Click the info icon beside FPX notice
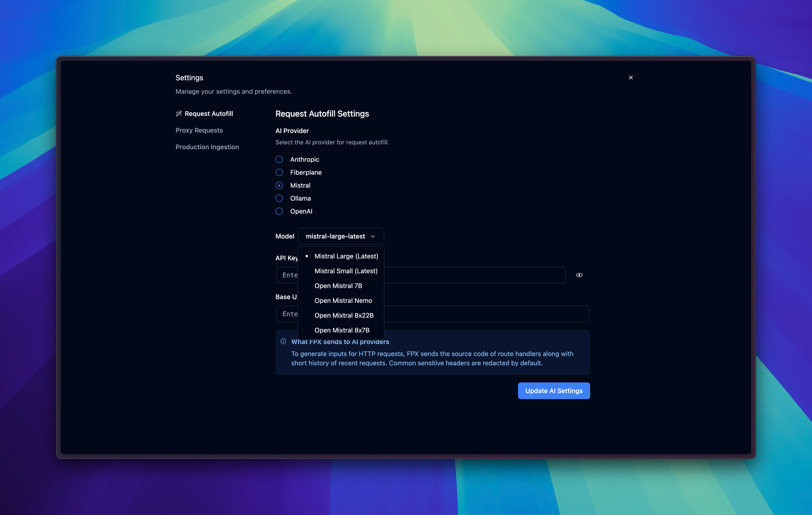This screenshot has width=812, height=515. (x=283, y=342)
